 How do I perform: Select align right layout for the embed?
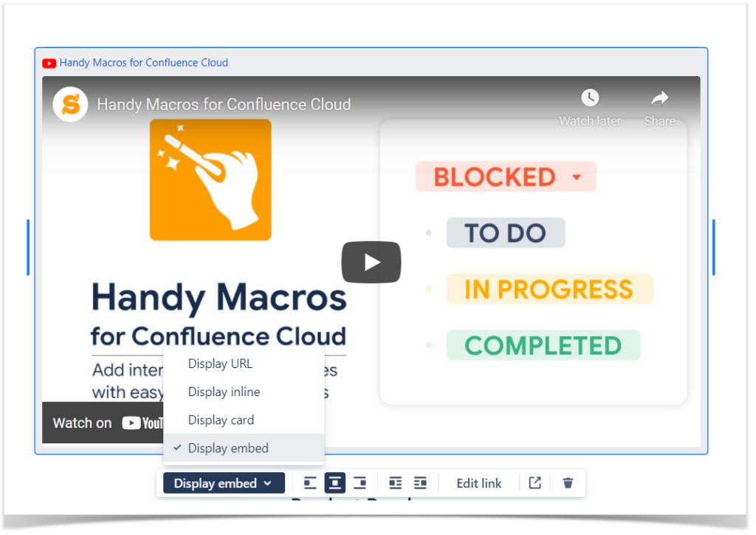click(x=360, y=483)
